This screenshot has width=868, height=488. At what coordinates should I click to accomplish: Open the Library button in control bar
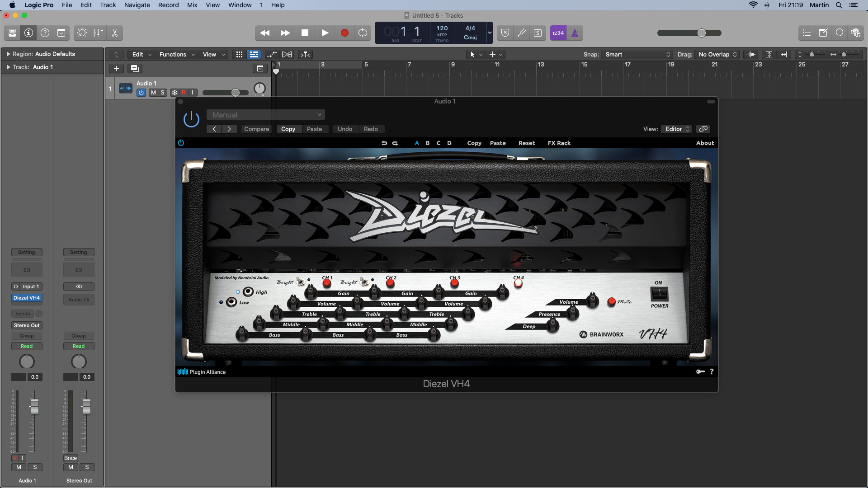12,33
